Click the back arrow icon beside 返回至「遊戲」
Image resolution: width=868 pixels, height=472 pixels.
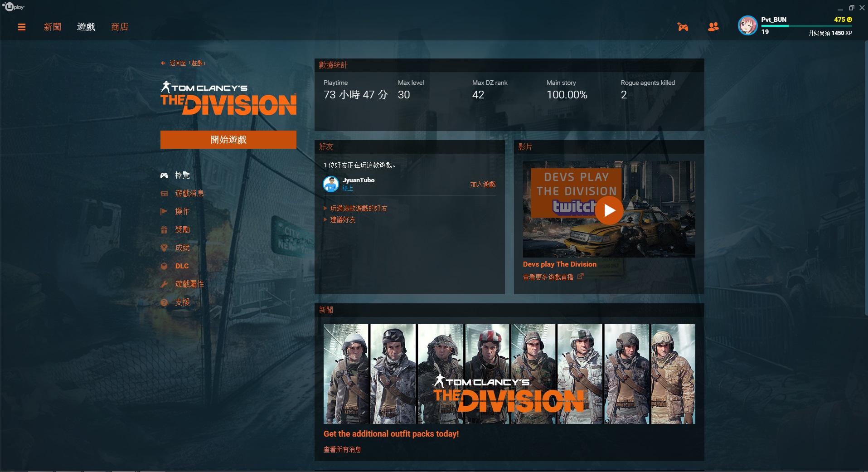pos(163,63)
